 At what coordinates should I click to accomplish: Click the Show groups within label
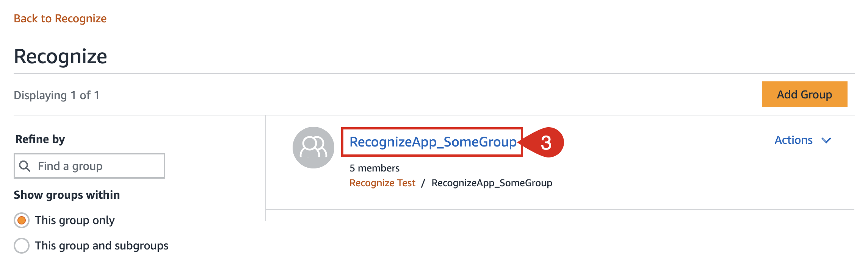[67, 195]
